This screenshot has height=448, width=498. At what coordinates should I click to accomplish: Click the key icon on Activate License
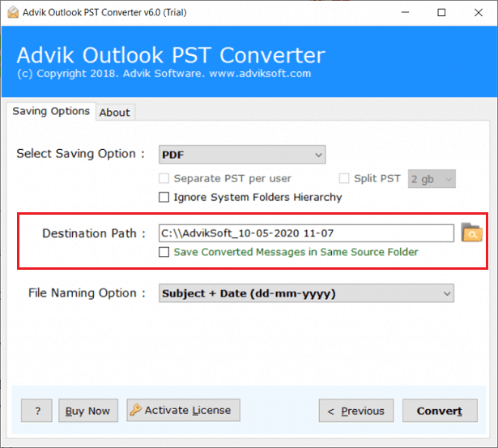click(135, 410)
